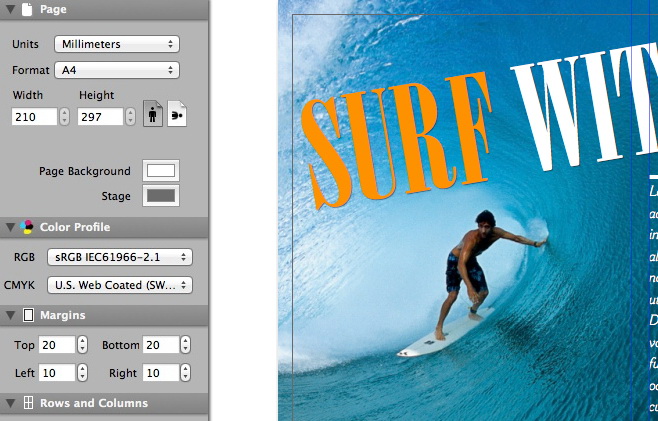
Task: Click the Page section document icon
Action: (x=27, y=9)
